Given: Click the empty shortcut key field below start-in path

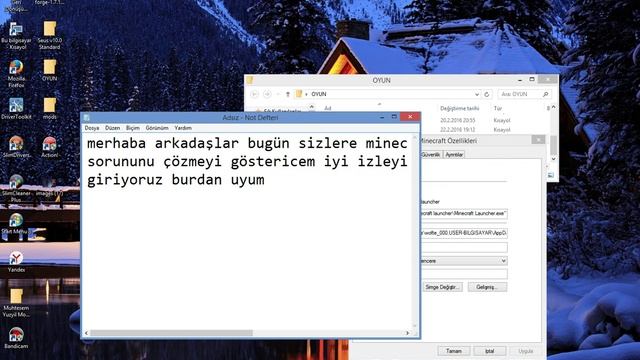Looking at the screenshot, I should [464, 247].
